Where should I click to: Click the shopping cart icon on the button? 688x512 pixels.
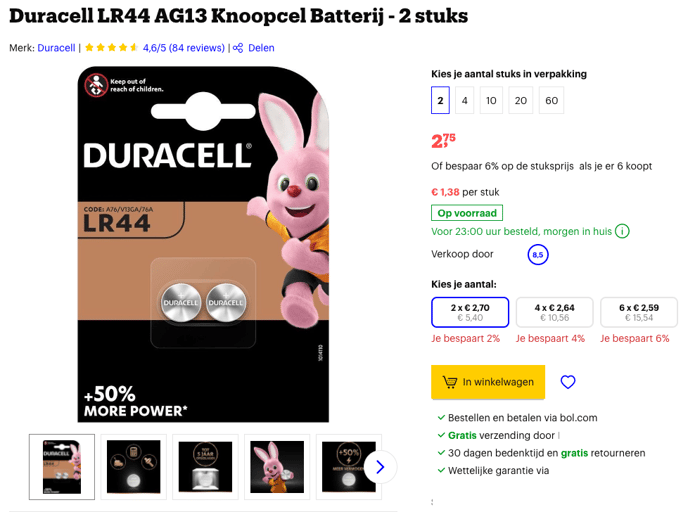pos(449,382)
